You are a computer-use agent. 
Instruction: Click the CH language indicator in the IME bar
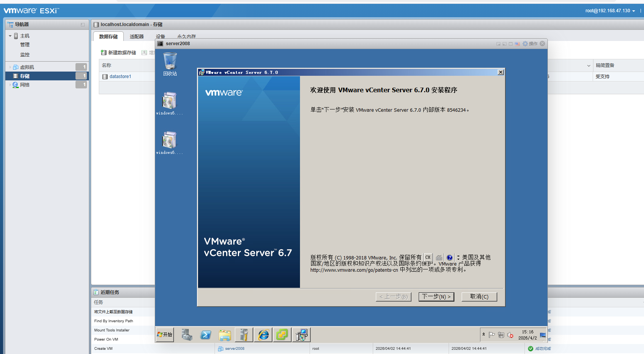point(428,258)
